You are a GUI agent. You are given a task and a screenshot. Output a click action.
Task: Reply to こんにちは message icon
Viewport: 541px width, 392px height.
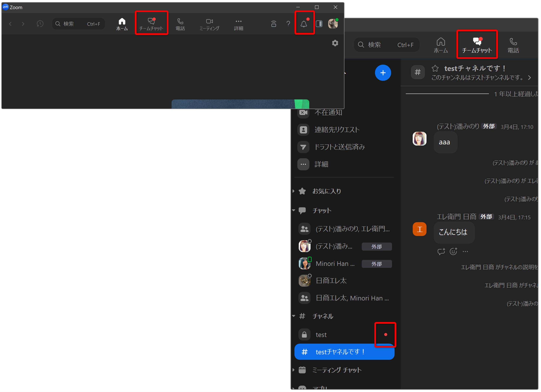441,251
